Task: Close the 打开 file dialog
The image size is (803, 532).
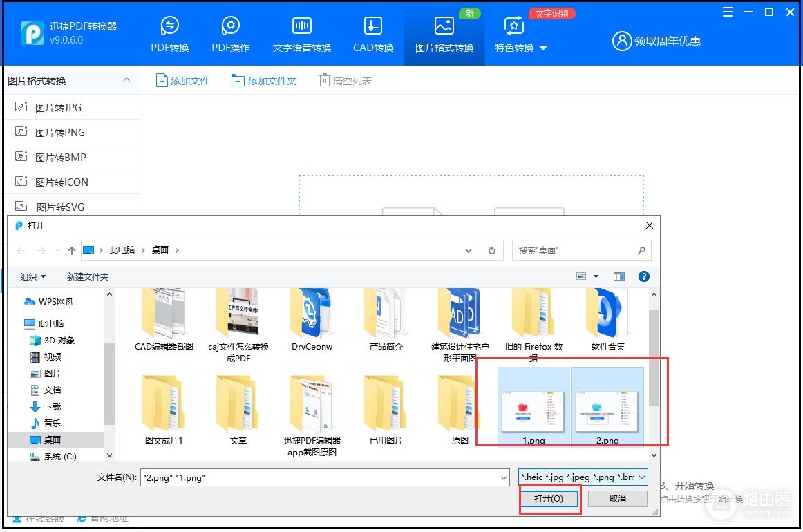Action: point(649,225)
